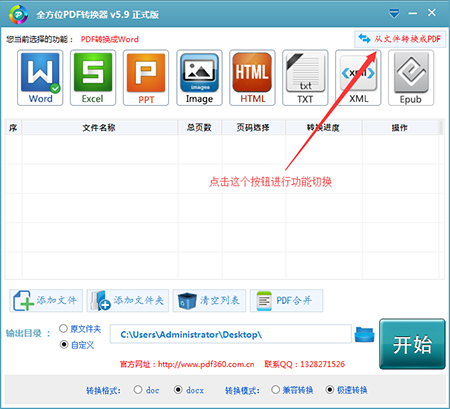Choose the docx format radio button
Image resolution: width=450 pixels, height=409 pixels.
click(x=178, y=390)
